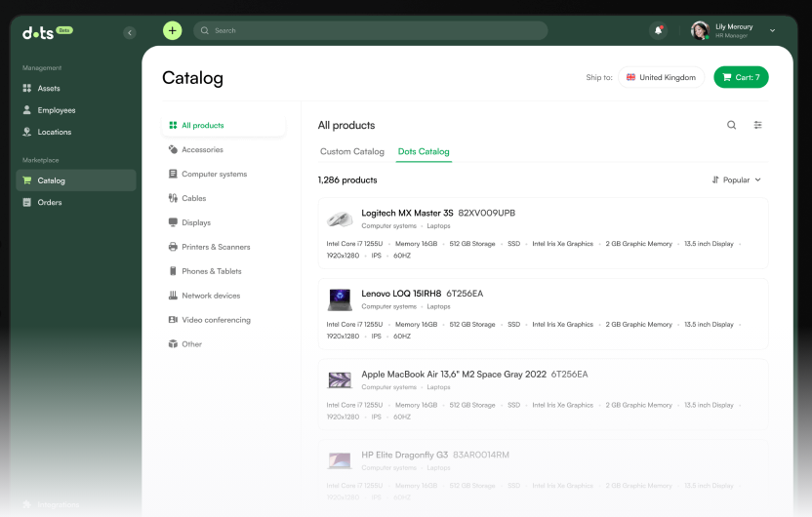Filter by Computer systems category

214,175
